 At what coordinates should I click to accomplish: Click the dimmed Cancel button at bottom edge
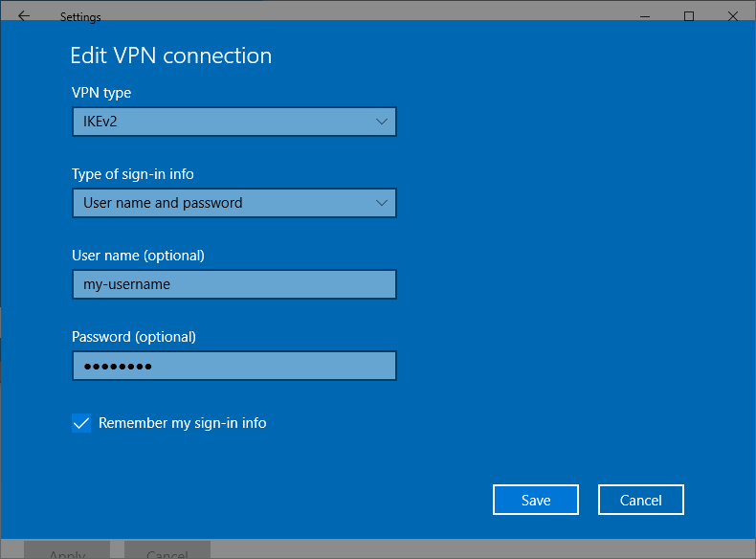pos(167,552)
